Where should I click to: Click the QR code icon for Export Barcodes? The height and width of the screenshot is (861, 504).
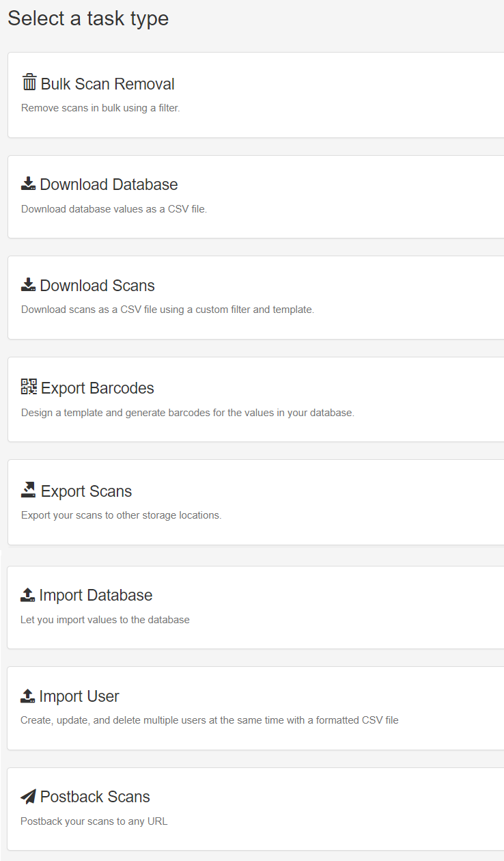click(x=29, y=387)
